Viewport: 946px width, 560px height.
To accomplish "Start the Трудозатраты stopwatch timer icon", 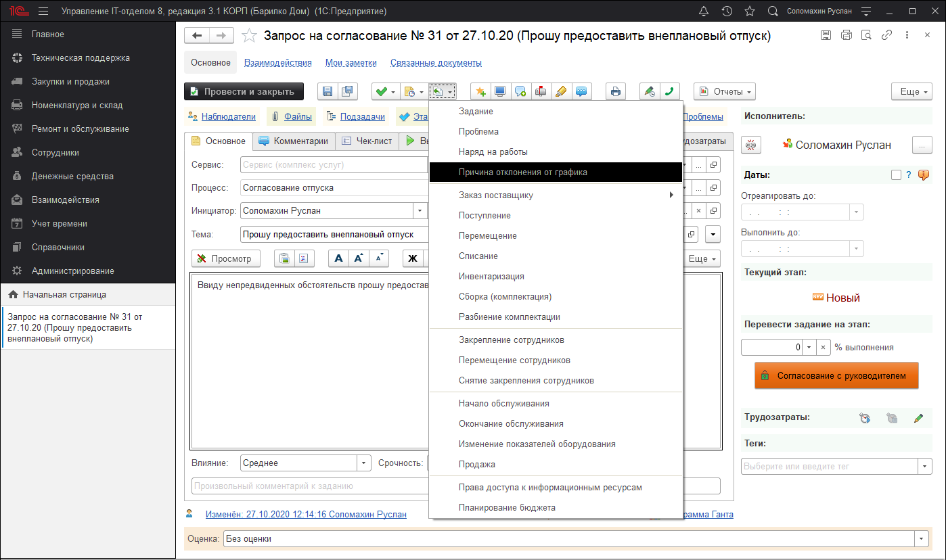I will click(x=864, y=418).
